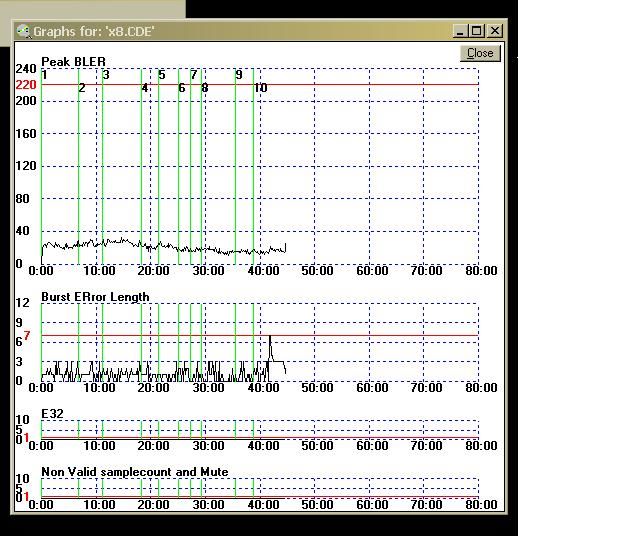Image resolution: width=640 pixels, height=536 pixels.
Task: Click the application icon in title bar
Action: 23,31
